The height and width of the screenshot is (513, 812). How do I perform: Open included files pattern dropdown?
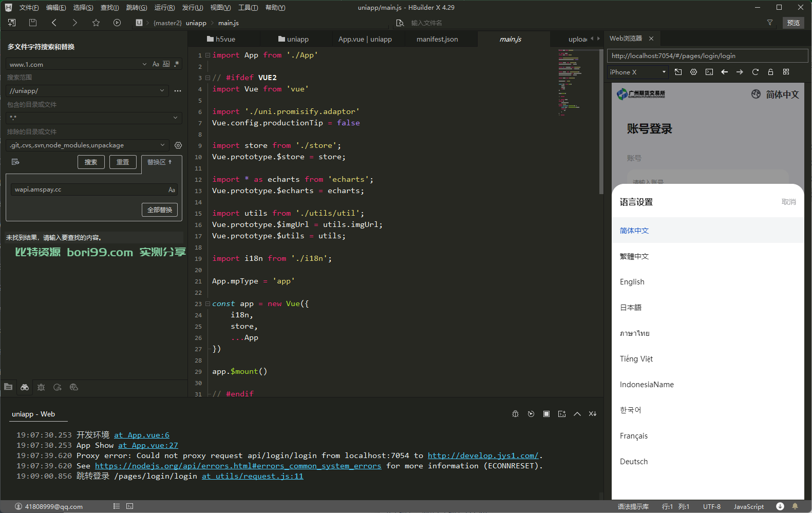175,118
